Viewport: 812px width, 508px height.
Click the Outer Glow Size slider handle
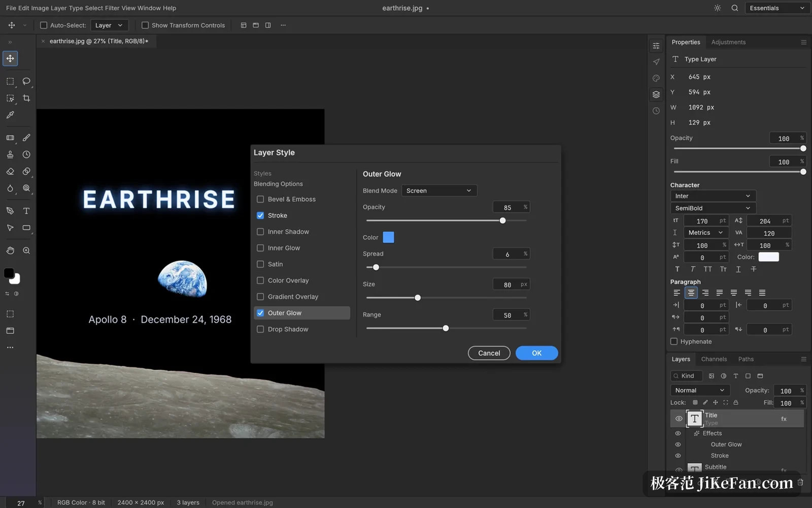(x=418, y=298)
